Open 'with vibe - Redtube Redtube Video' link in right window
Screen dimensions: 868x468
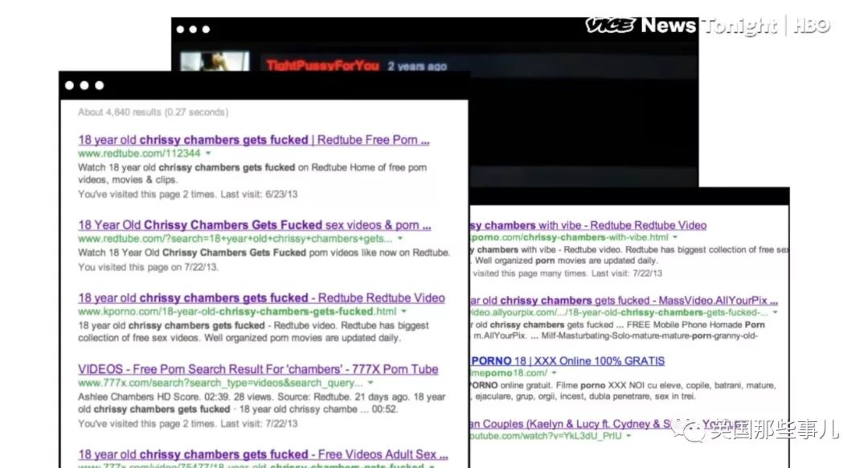click(x=588, y=225)
